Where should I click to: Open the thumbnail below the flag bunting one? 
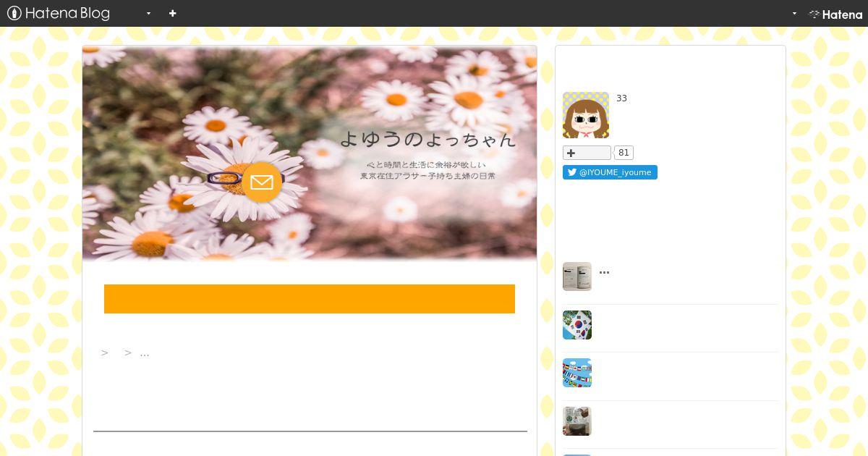pos(577,421)
